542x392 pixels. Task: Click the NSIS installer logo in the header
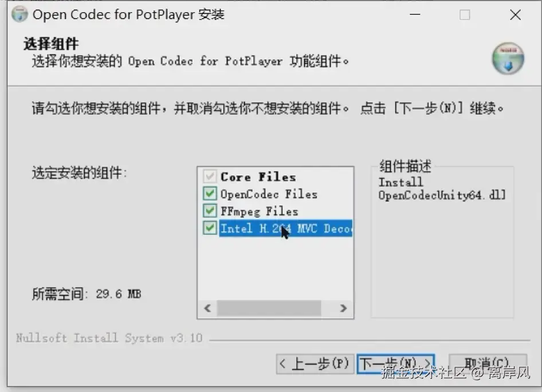pos(508,58)
